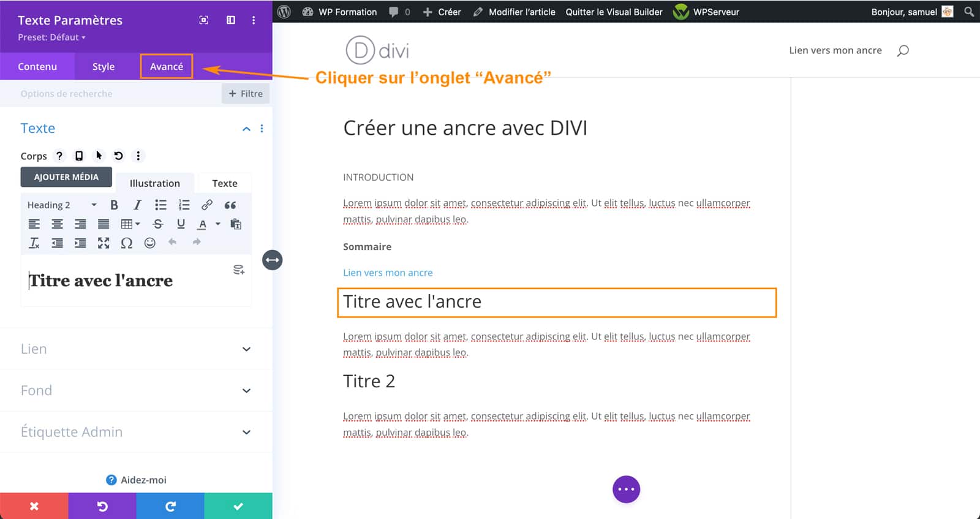
Task: Click the Aidez-moi help link
Action: (136, 480)
